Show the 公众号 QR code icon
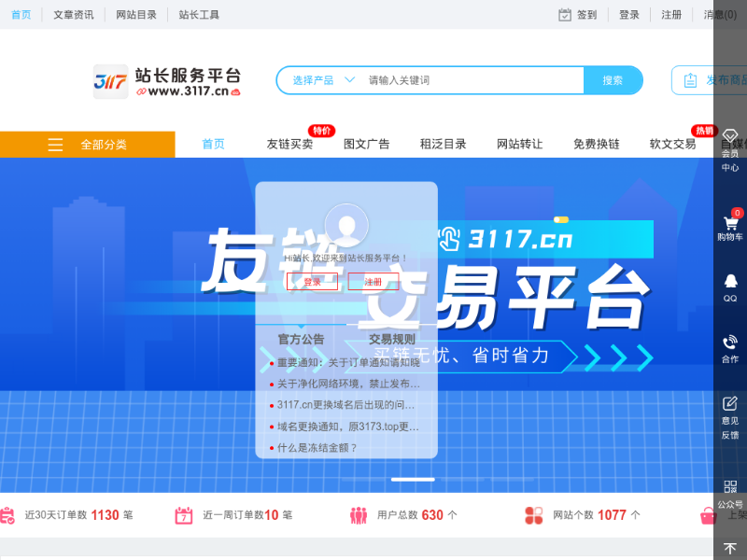The image size is (747, 560). click(x=730, y=487)
